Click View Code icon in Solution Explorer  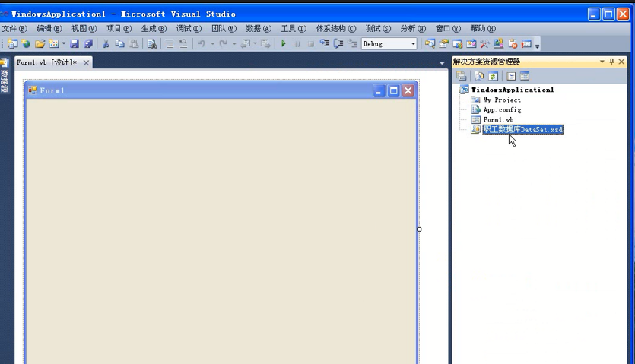[x=511, y=76]
